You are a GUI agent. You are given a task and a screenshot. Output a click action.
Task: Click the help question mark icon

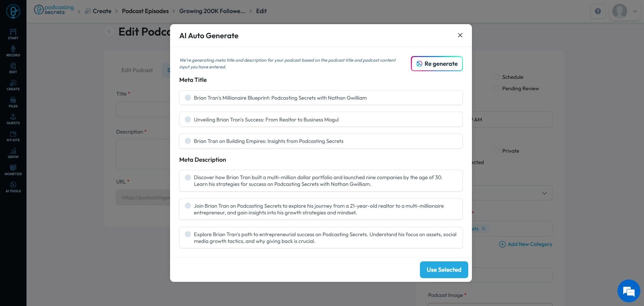point(598,11)
